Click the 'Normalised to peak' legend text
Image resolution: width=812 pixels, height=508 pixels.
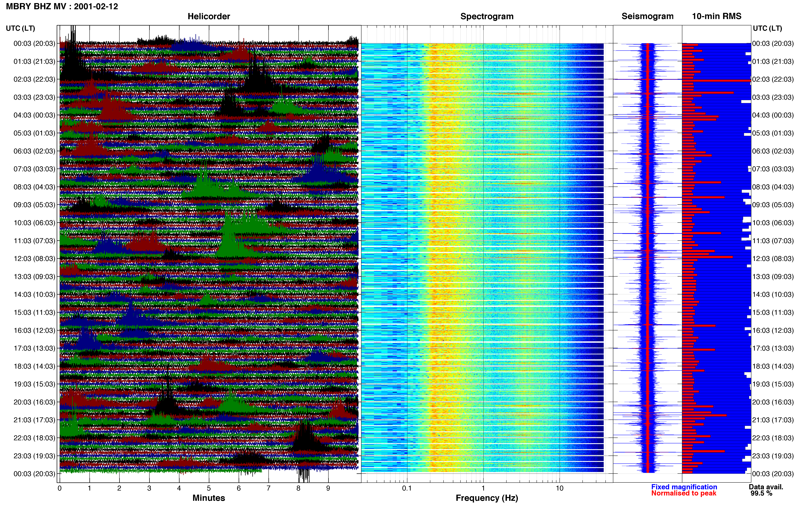684,493
